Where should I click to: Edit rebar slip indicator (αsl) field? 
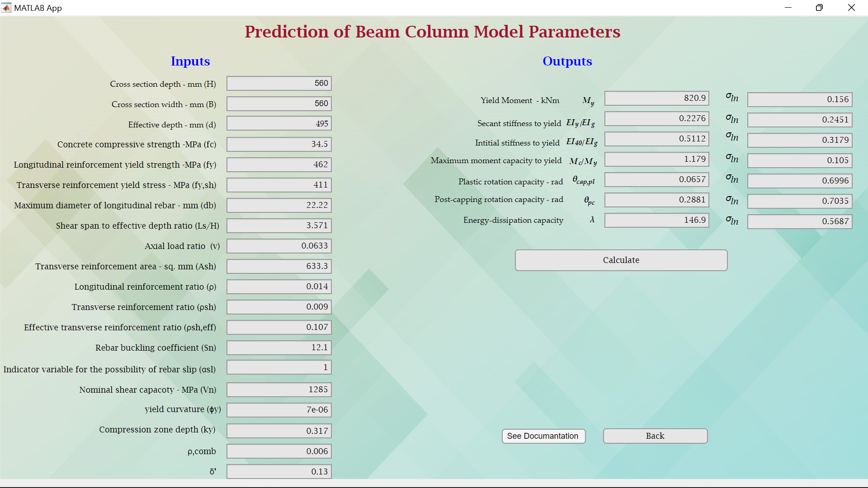point(279,368)
